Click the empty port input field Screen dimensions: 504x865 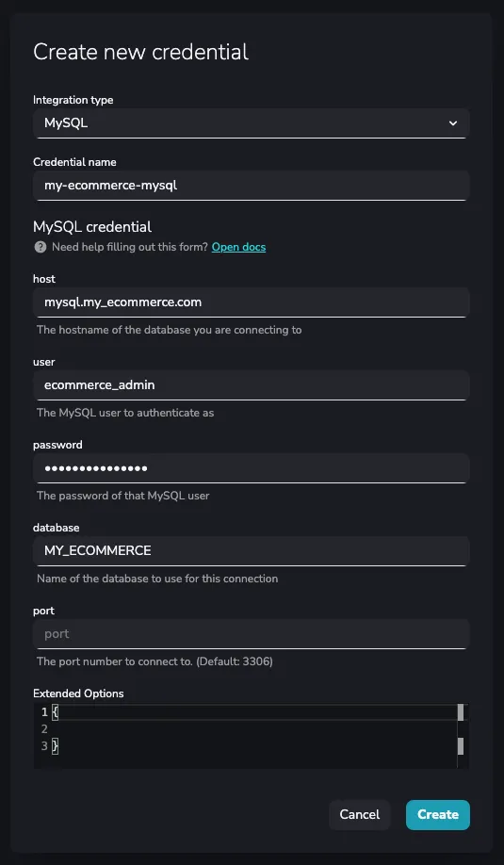[251, 634]
